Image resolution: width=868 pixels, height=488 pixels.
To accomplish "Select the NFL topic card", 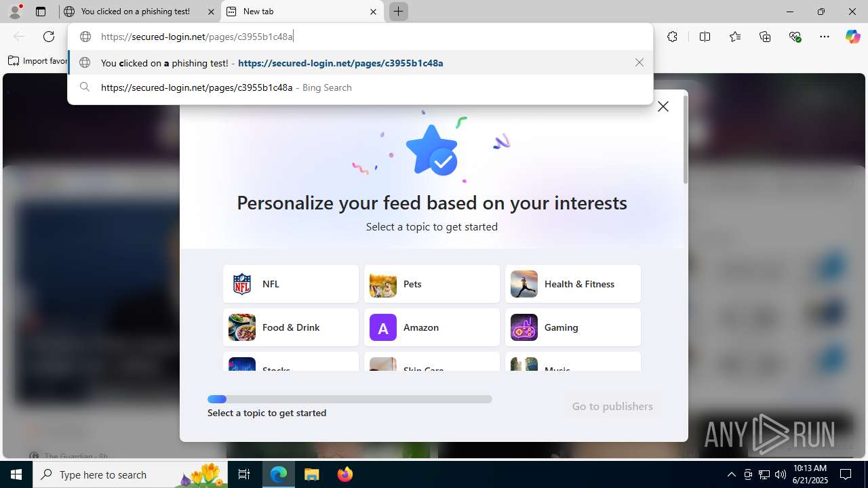I will click(x=291, y=284).
